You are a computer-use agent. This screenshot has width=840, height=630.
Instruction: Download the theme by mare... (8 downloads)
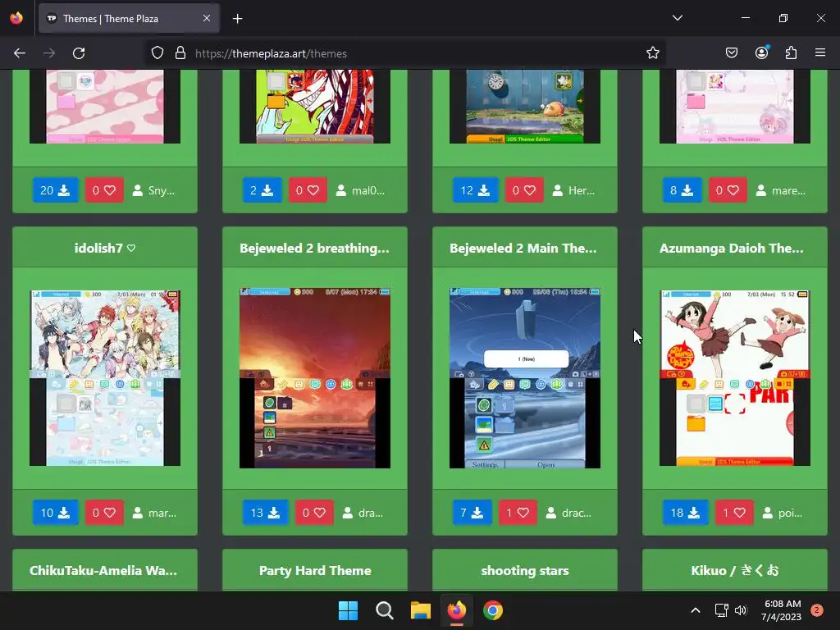tap(682, 190)
